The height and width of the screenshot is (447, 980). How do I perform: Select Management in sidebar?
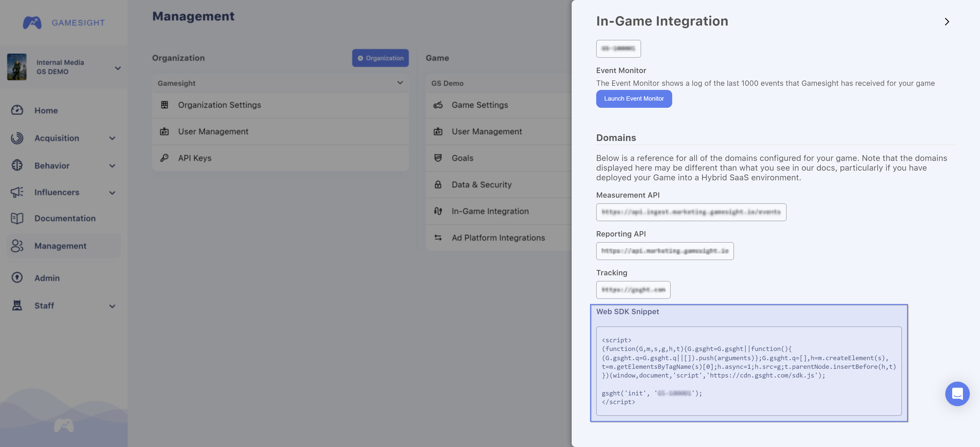[x=64, y=246]
